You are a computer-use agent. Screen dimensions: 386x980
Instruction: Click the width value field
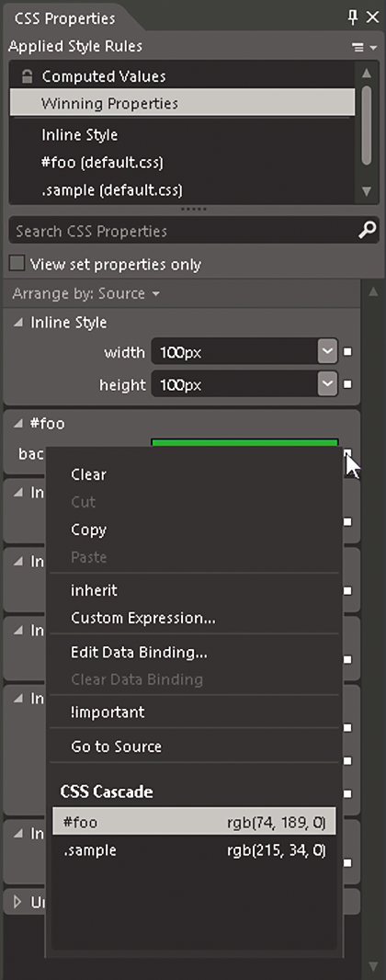pos(234,352)
